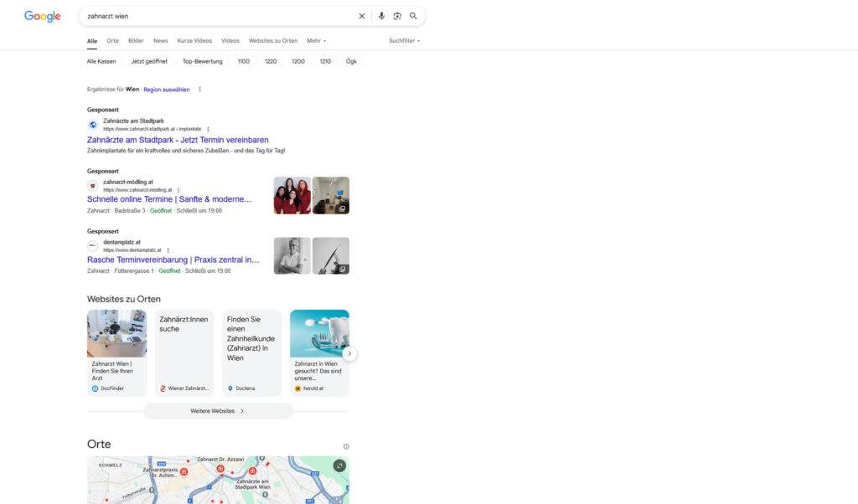
Task: Click the Wiener Zahnärzt site icon
Action: tap(163, 388)
